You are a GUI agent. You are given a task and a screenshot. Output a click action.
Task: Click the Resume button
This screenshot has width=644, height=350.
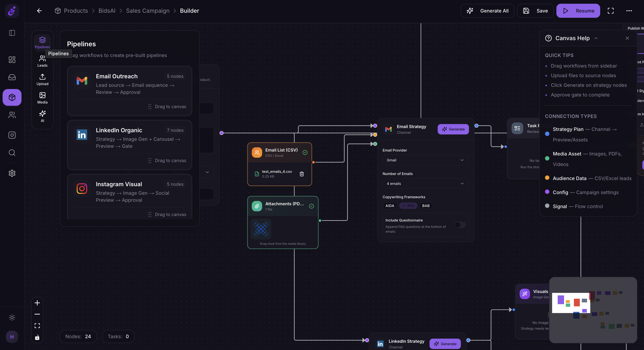(578, 11)
